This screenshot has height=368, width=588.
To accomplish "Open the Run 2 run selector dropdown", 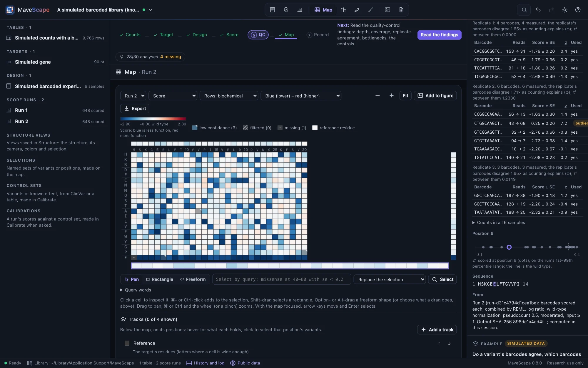I will pyautogui.click(x=133, y=96).
